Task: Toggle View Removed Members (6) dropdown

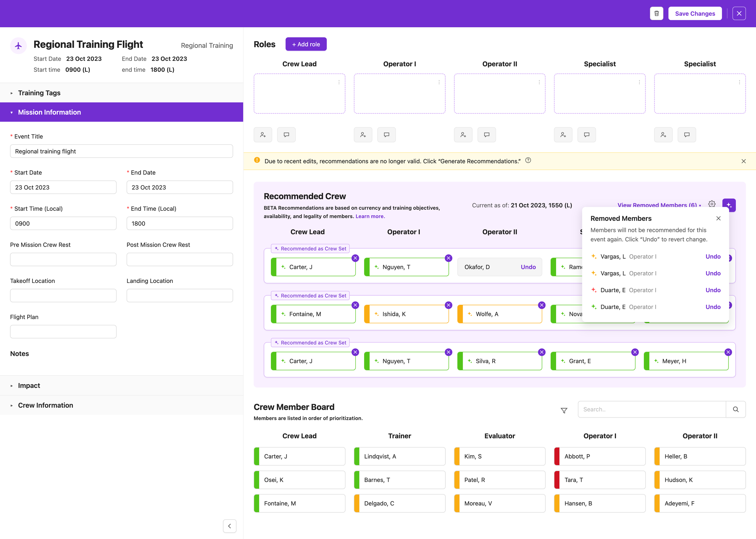Action: pos(660,205)
